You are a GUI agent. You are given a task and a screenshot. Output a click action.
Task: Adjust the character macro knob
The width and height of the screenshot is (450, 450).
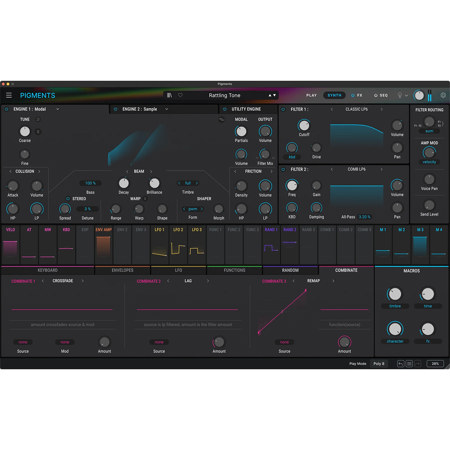click(x=395, y=329)
